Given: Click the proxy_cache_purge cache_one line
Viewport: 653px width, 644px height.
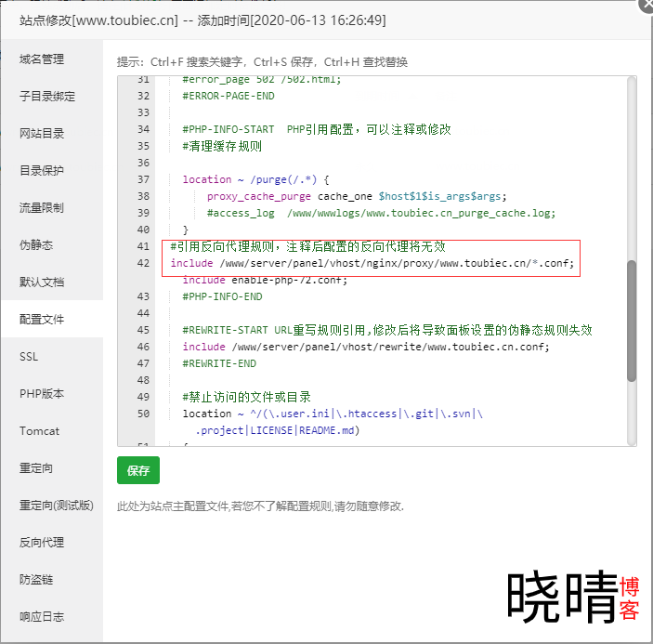Looking at the screenshot, I should [x=357, y=196].
